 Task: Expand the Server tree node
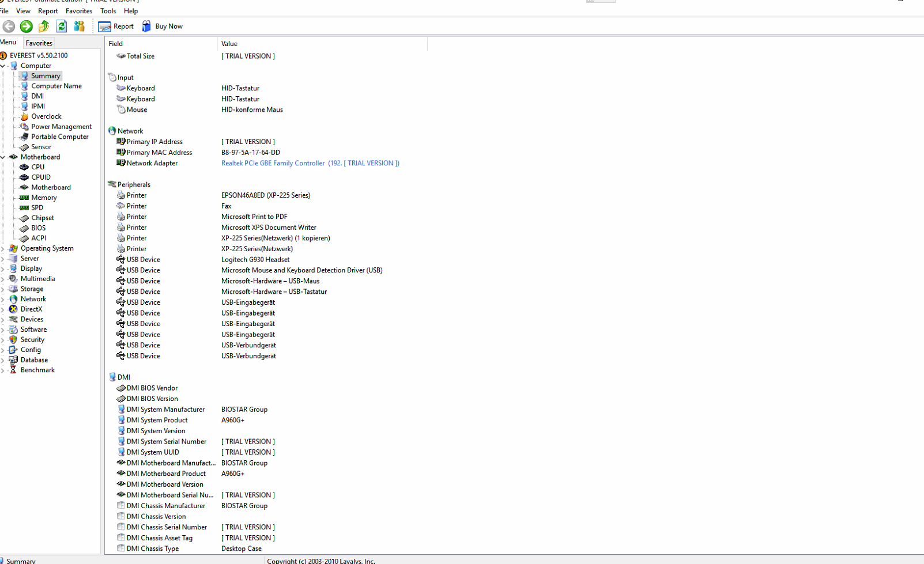coord(3,259)
